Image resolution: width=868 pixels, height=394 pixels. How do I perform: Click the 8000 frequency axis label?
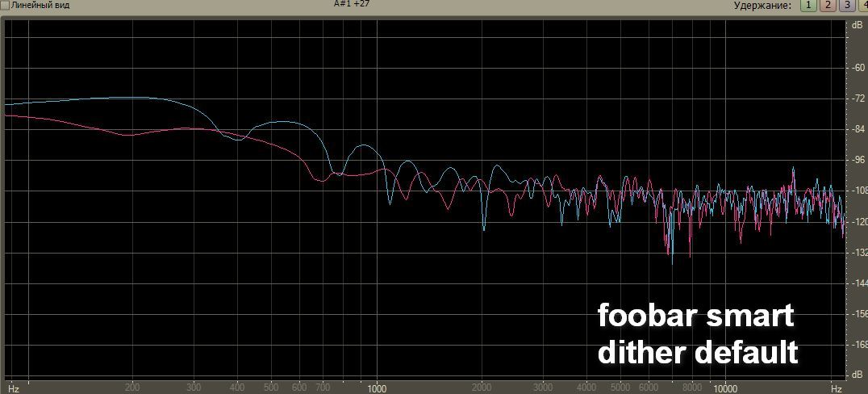click(x=692, y=388)
